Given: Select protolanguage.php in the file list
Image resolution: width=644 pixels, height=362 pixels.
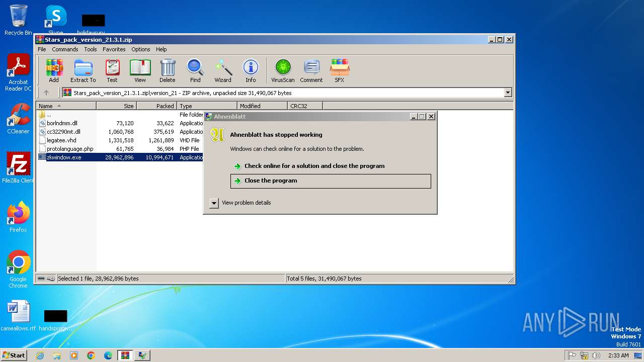Looking at the screenshot, I should coord(120,149).
